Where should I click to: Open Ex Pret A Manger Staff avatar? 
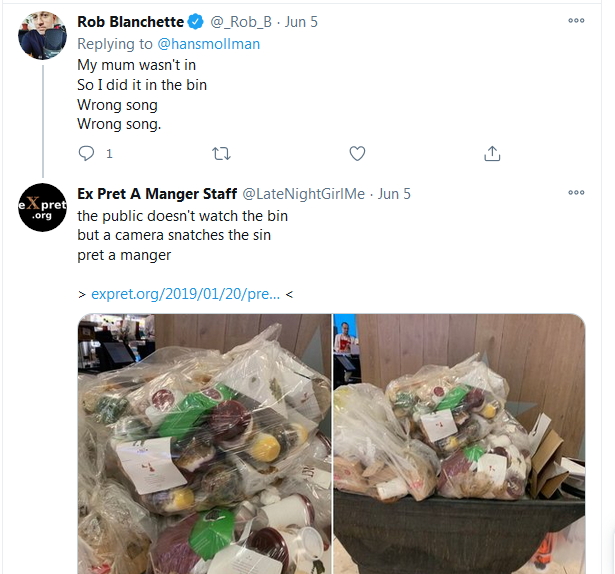tap(43, 209)
